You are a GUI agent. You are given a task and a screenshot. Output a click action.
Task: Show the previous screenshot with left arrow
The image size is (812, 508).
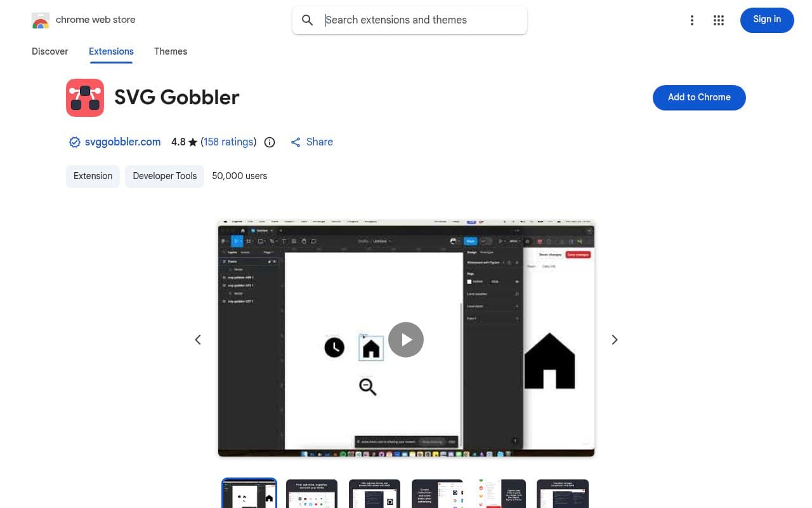coord(198,339)
